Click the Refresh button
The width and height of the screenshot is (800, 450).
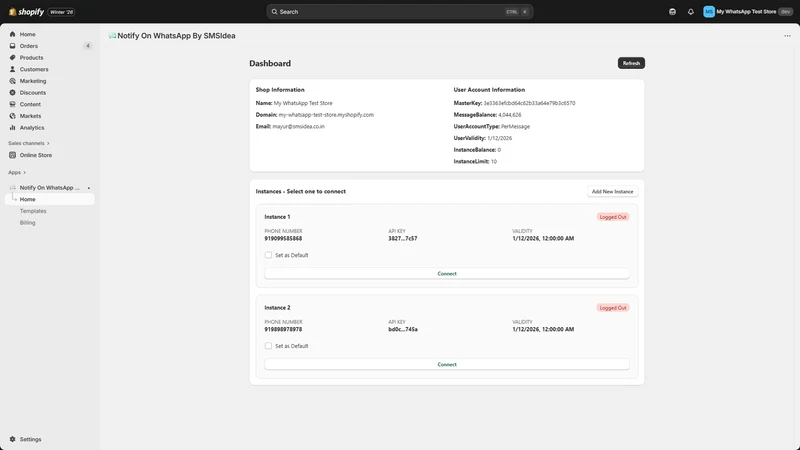[x=631, y=63]
